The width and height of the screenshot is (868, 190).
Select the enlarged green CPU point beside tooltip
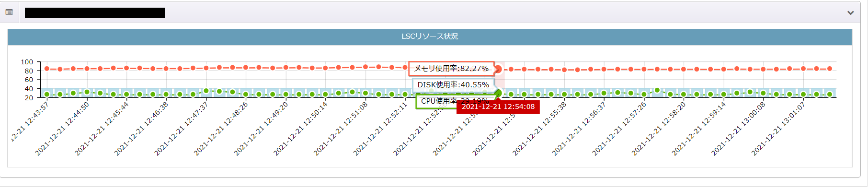point(498,93)
